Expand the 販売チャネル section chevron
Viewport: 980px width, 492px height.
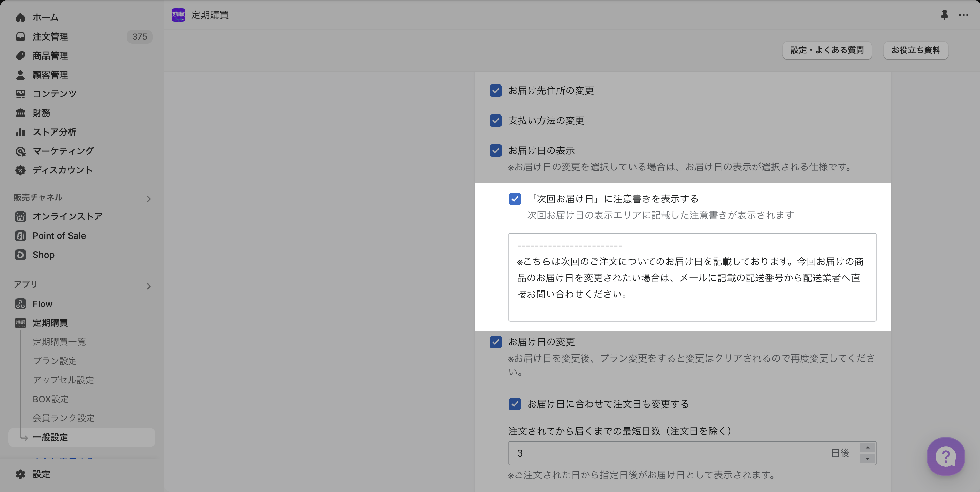click(x=148, y=199)
